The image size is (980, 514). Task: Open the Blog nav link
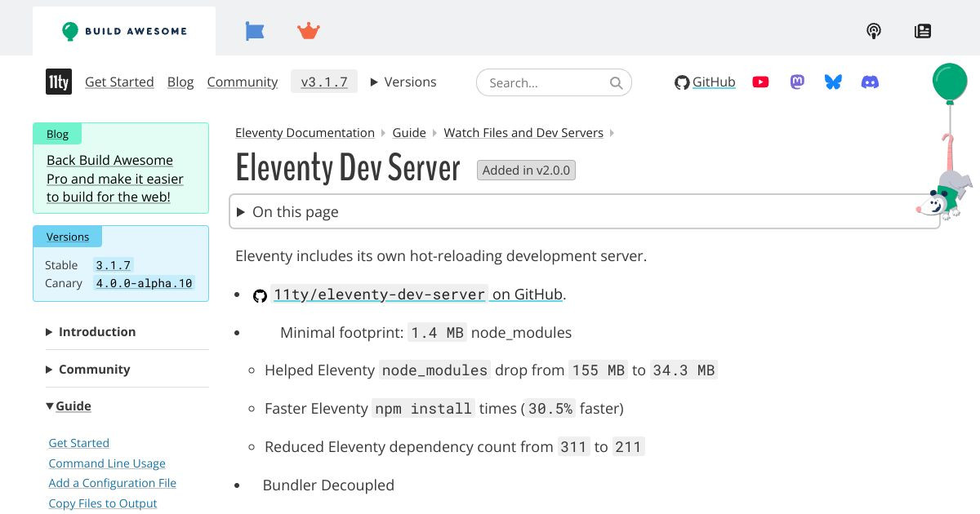pyautogui.click(x=180, y=82)
